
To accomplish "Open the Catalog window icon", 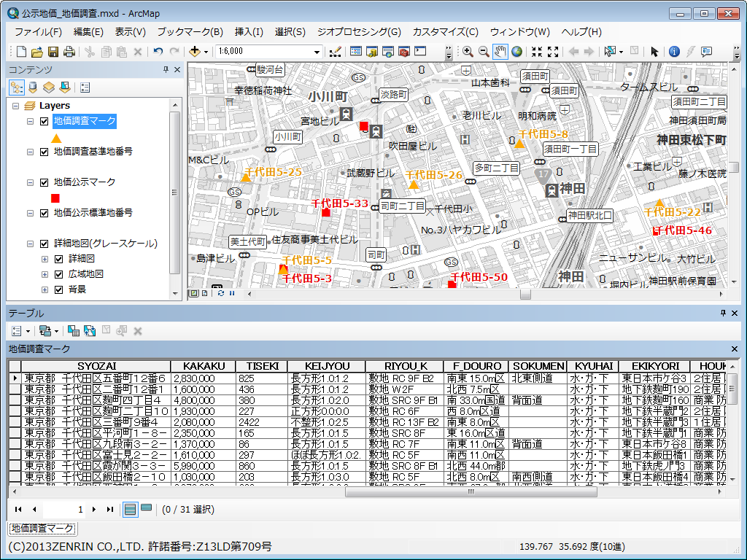I will [372, 52].
